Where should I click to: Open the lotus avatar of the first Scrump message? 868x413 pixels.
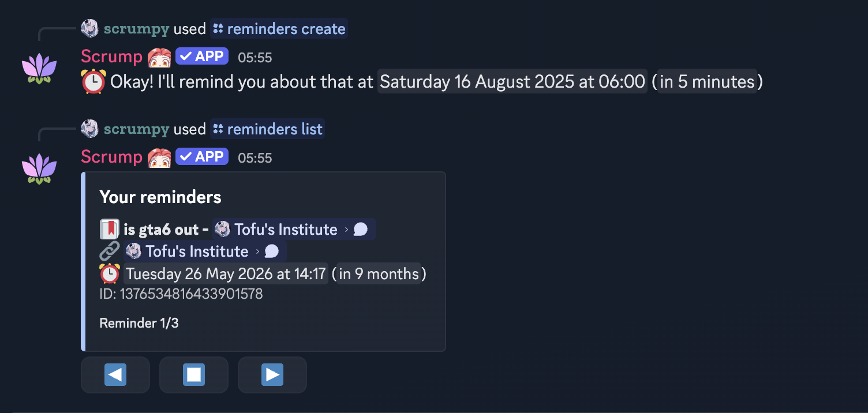(39, 69)
